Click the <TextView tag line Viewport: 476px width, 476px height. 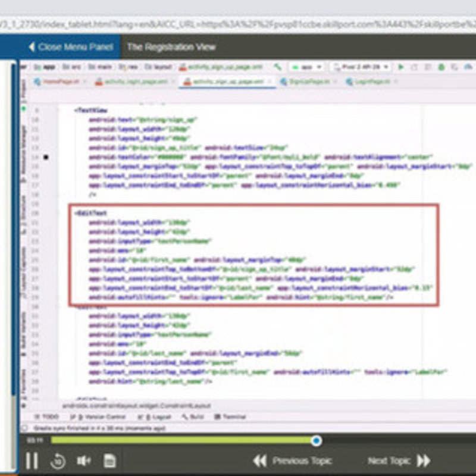pos(91,110)
